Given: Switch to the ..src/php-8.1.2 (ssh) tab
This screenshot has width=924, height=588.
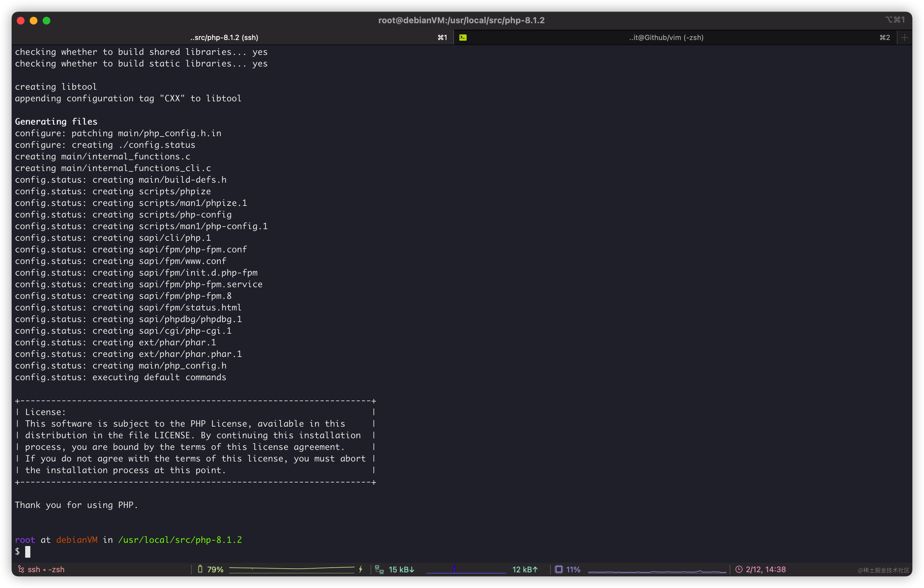Looking at the screenshot, I should click(x=224, y=37).
